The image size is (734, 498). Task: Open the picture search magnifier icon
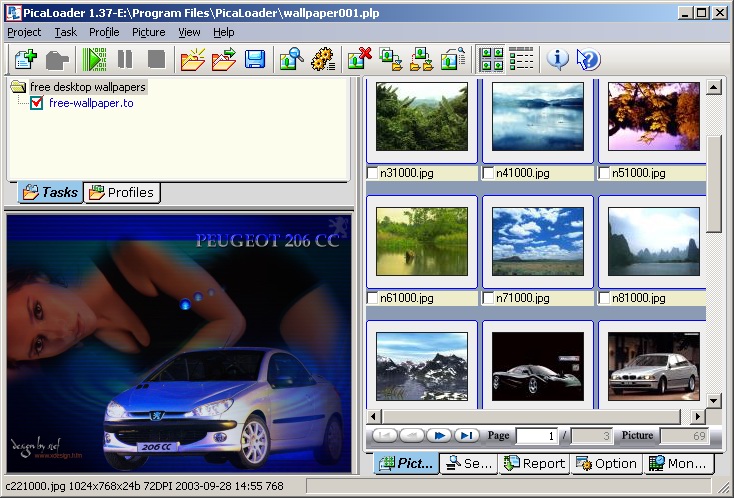click(291, 59)
